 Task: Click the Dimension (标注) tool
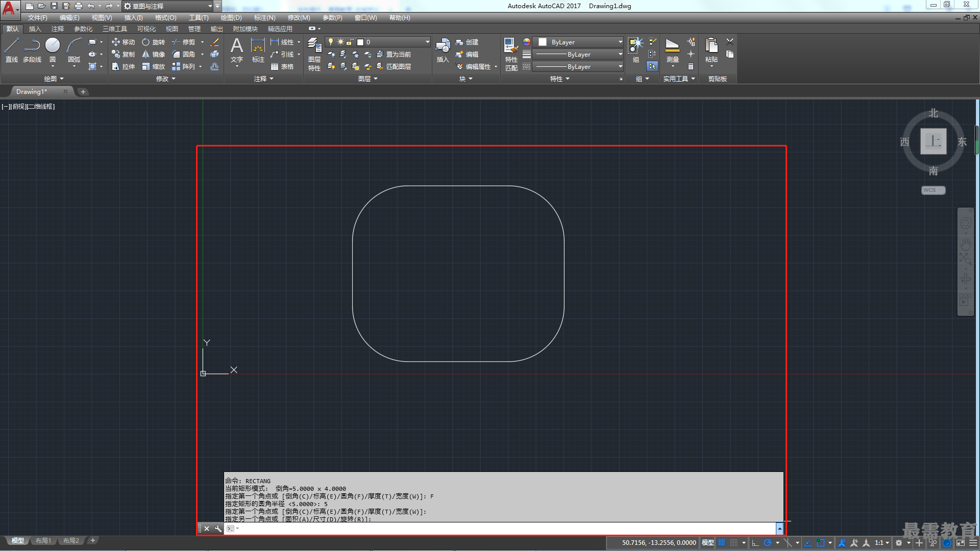pos(258,50)
